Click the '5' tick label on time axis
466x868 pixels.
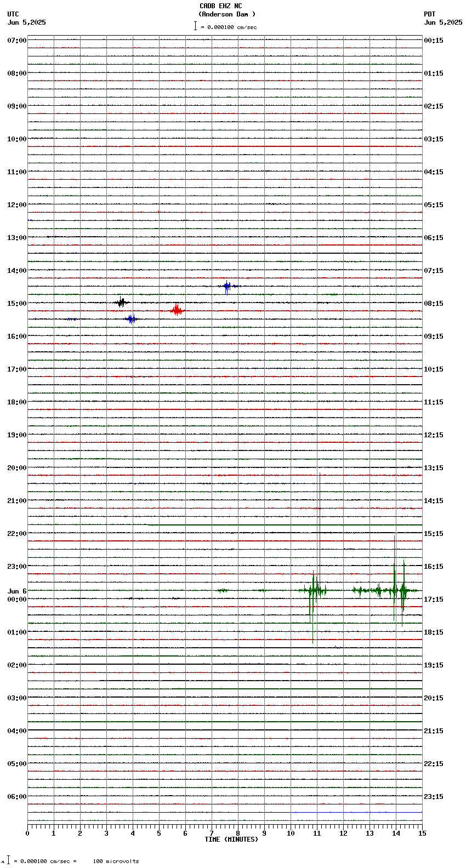pos(159,833)
